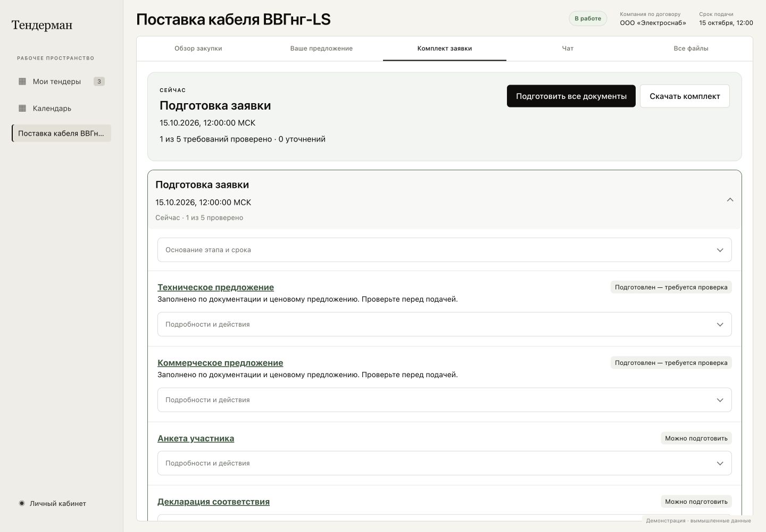Click Подготовить все документы button
The width and height of the screenshot is (766, 532).
(571, 96)
